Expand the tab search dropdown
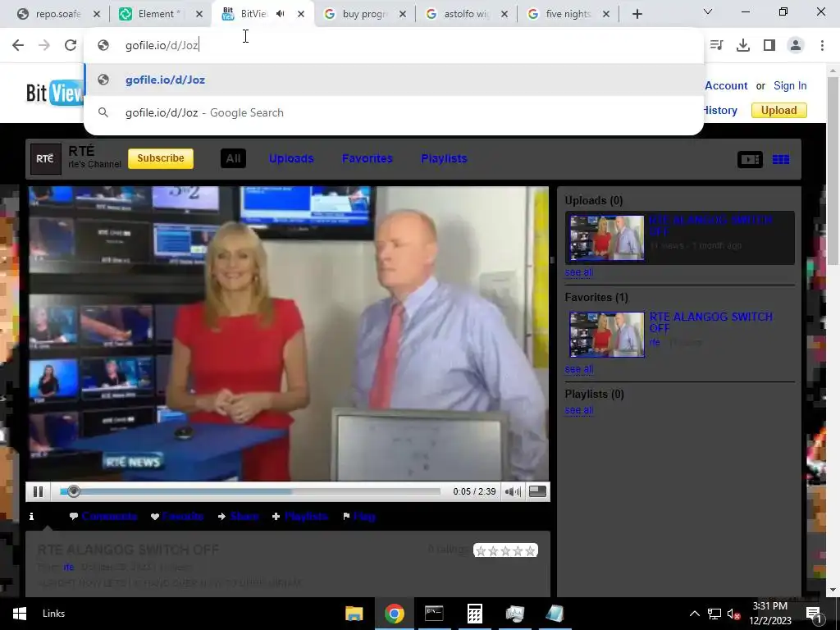The width and height of the screenshot is (840, 630). (x=708, y=11)
